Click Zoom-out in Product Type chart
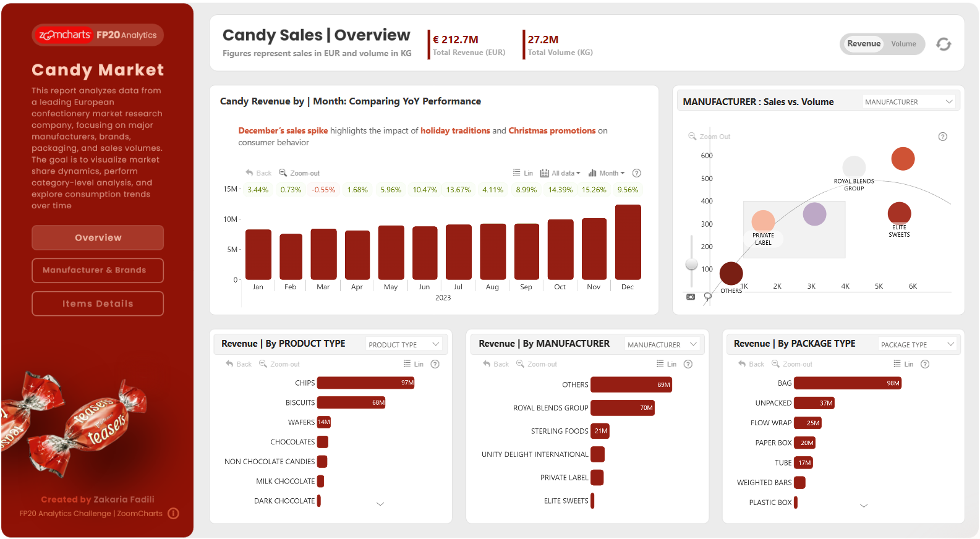 [x=279, y=364]
